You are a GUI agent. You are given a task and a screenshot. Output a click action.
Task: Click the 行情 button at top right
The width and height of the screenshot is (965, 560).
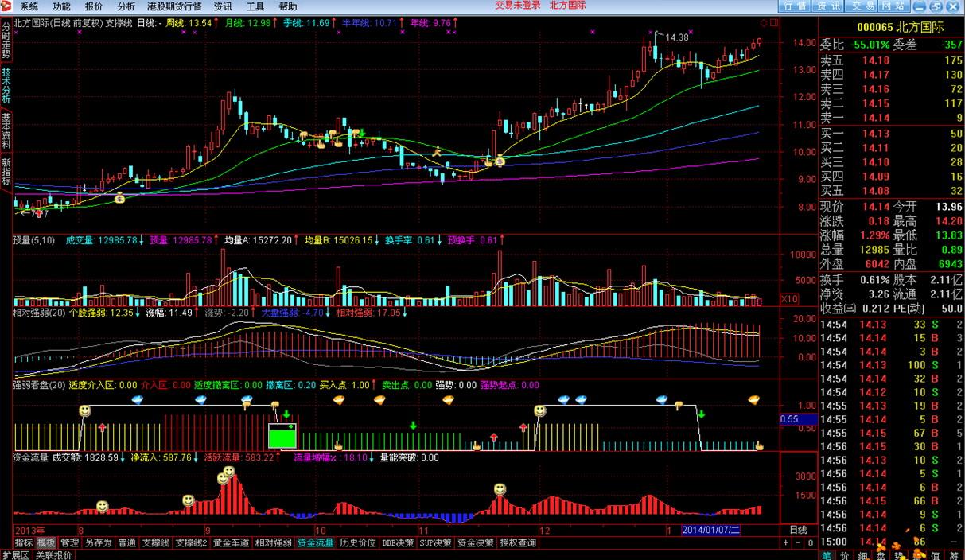795,6
